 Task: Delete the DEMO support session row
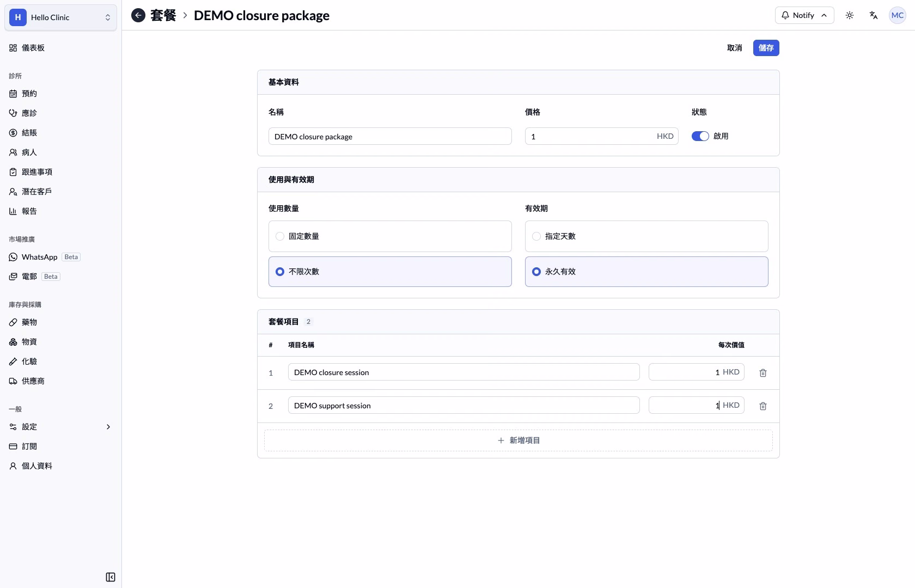click(x=763, y=406)
